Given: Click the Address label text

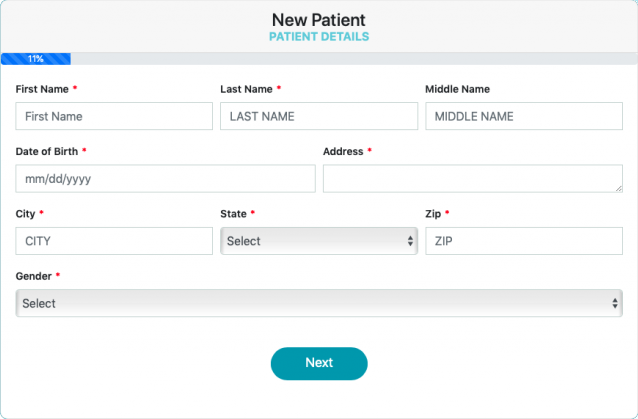Looking at the screenshot, I should [343, 151].
